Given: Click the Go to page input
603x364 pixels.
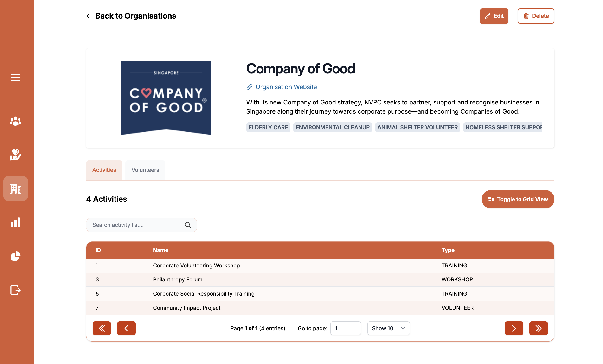Looking at the screenshot, I should point(345,328).
